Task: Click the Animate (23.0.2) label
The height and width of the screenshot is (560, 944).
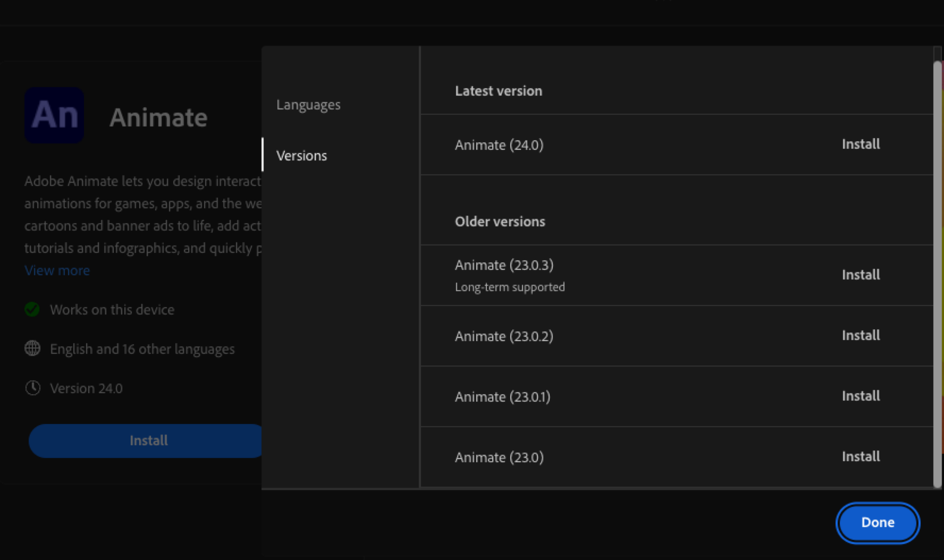Action: [504, 336]
